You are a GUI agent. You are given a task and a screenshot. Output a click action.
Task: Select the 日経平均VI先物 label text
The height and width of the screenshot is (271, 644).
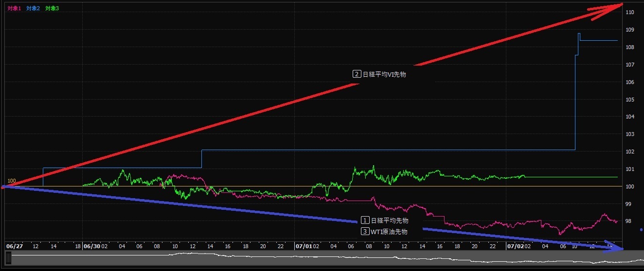[x=384, y=74]
